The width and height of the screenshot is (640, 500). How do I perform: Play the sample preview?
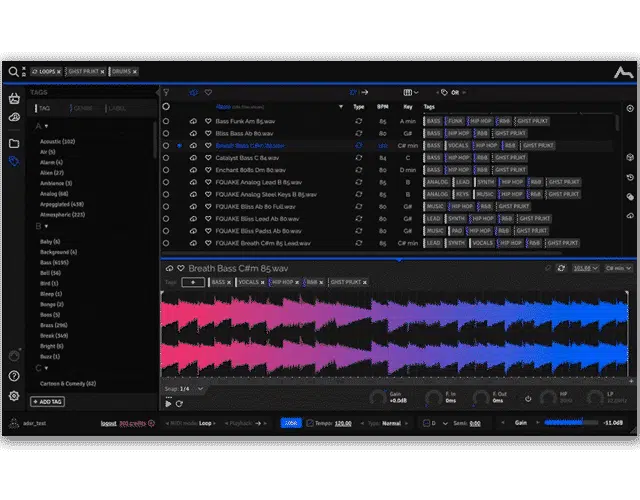coord(168,404)
